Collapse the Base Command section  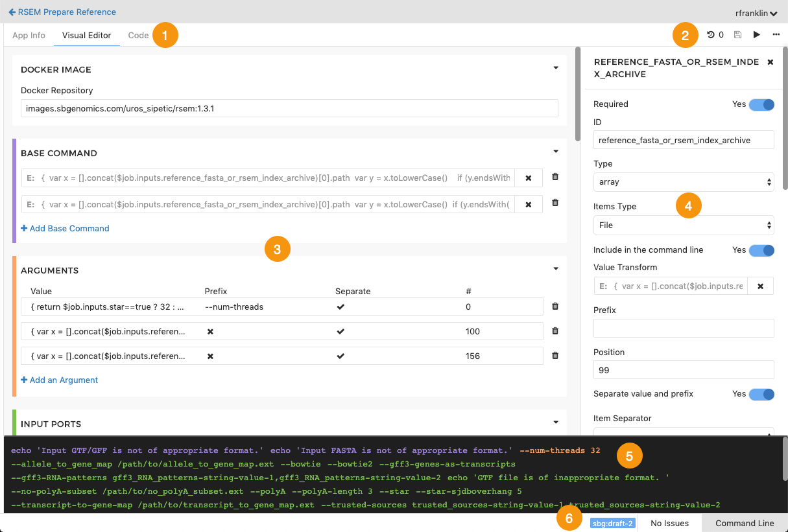556,152
